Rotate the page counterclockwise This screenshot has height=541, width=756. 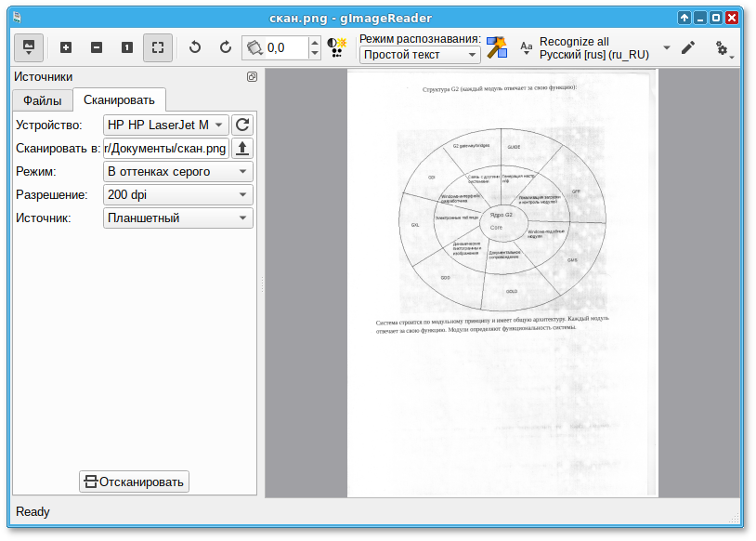[195, 47]
